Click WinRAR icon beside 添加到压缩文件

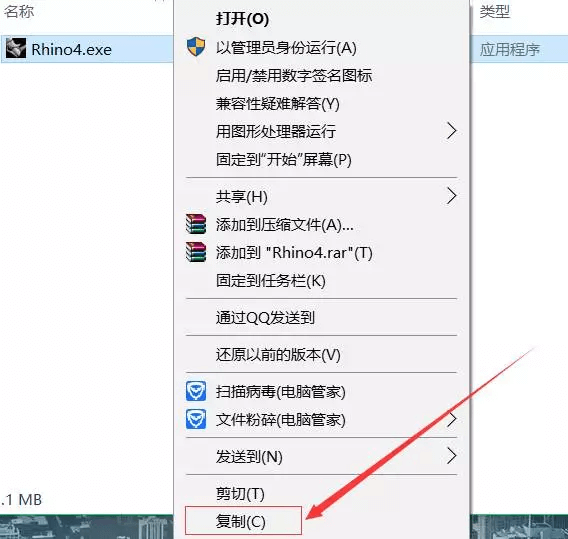(196, 224)
